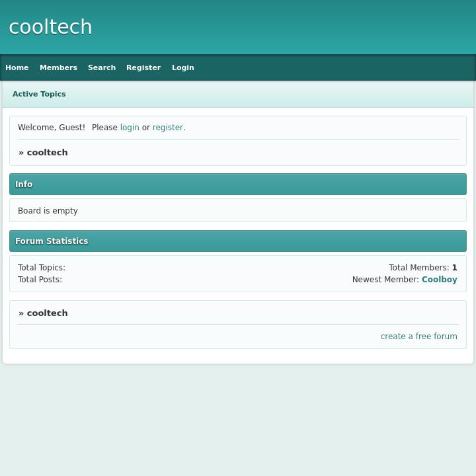Click the Total Topics label

tap(41, 268)
